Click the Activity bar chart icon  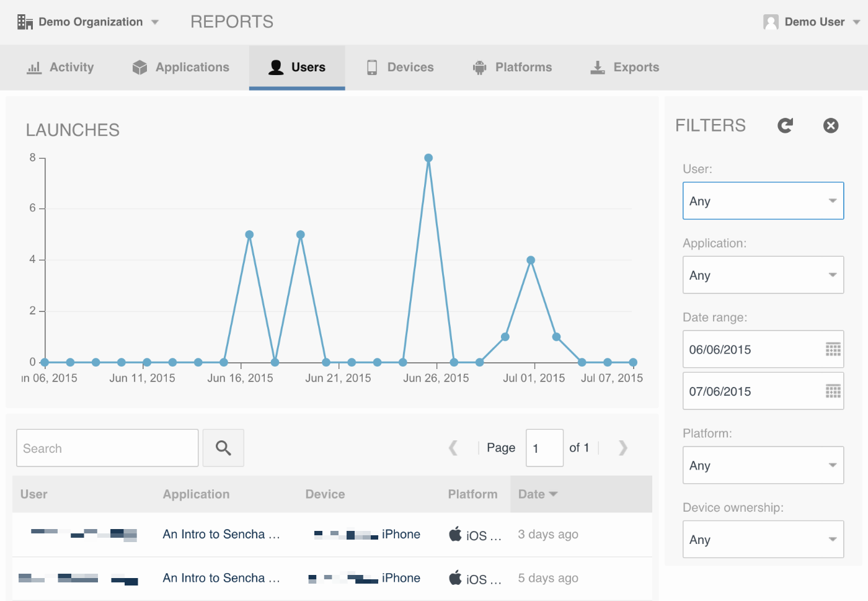(34, 67)
